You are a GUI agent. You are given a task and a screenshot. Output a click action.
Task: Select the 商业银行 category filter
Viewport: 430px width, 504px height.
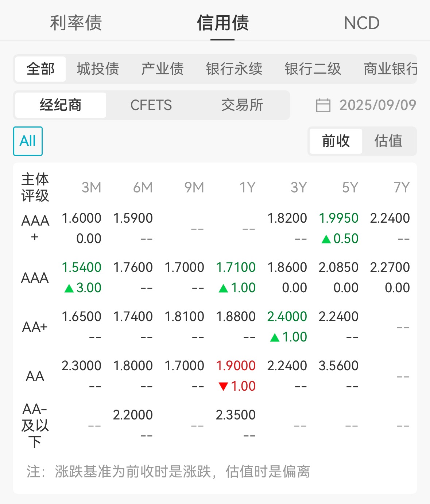coord(390,69)
